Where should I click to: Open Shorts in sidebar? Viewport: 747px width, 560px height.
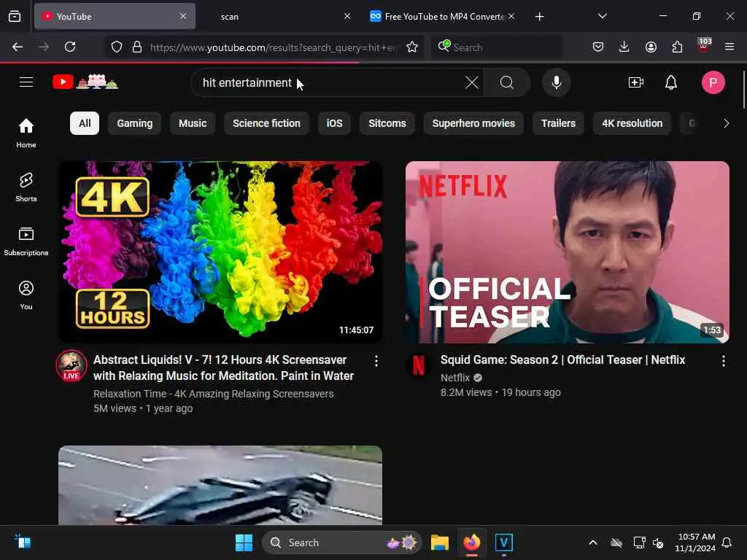[26, 187]
